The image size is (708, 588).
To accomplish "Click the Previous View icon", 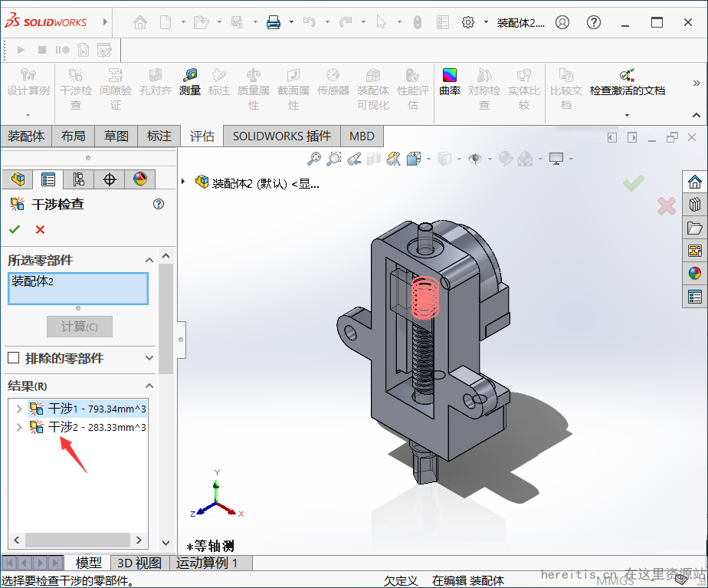I will pos(354,159).
